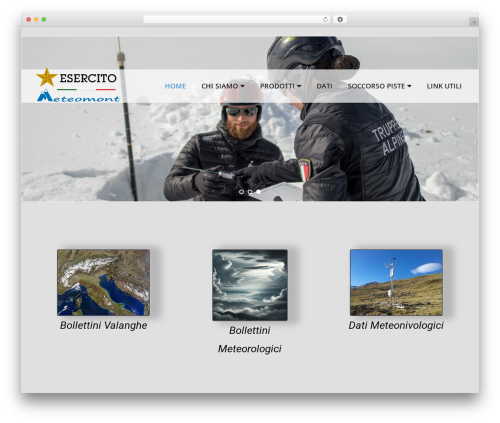Click the browser address bar
The height and width of the screenshot is (423, 500).
[x=236, y=20]
